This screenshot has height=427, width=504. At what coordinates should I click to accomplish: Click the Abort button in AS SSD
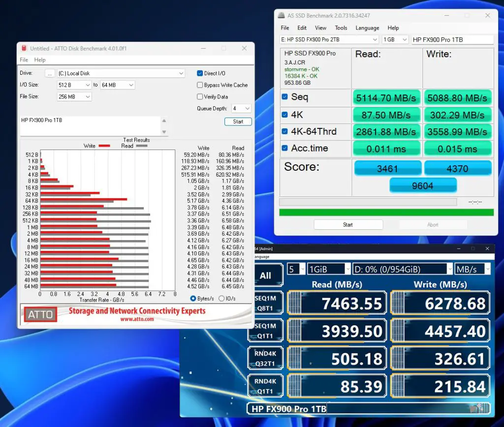pyautogui.click(x=433, y=225)
